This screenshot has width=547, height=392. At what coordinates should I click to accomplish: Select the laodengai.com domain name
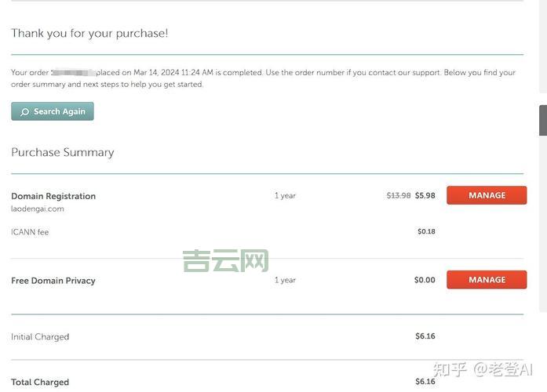(38, 209)
